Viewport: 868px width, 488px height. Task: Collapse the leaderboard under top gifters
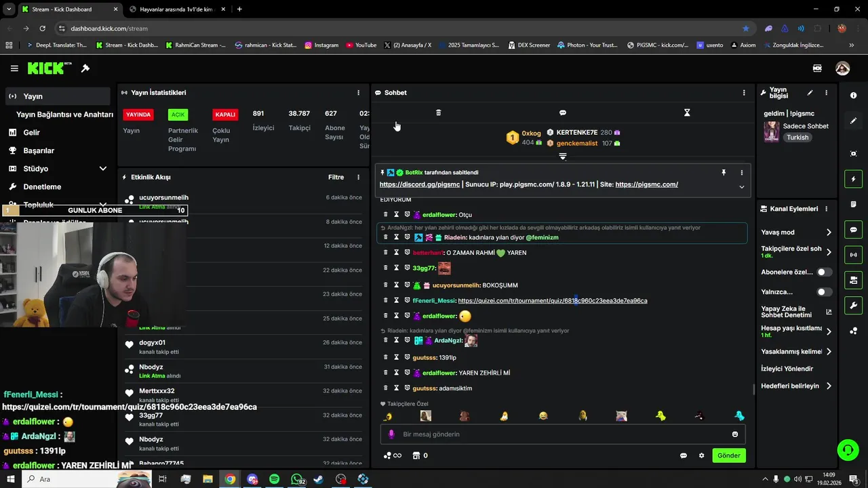tap(562, 157)
